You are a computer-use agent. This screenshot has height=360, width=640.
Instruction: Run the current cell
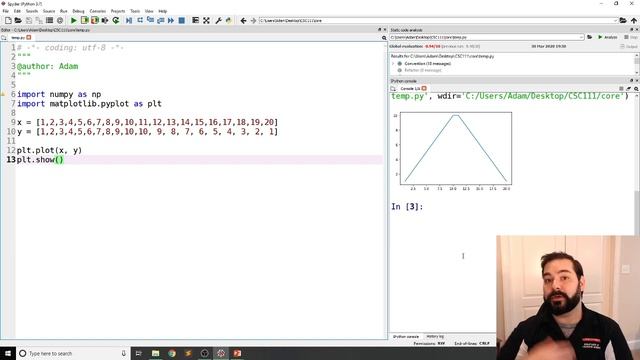point(84,20)
